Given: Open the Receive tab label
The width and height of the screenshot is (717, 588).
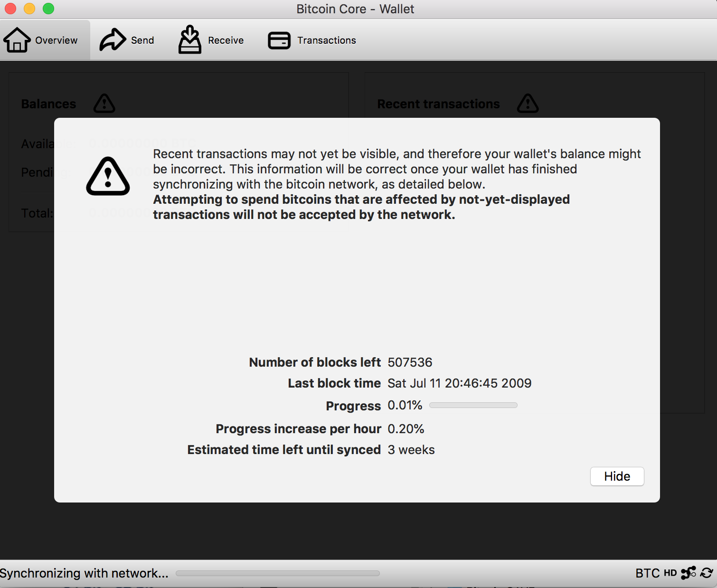Looking at the screenshot, I should coord(226,40).
